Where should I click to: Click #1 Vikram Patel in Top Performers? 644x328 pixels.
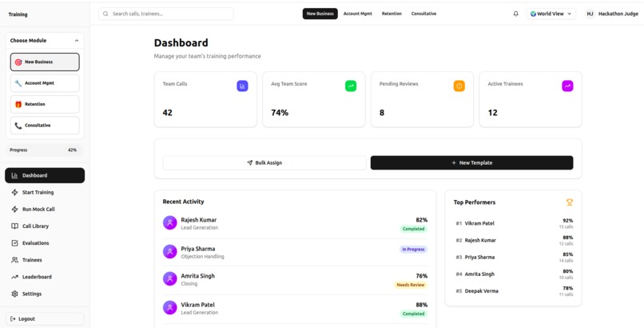pyautogui.click(x=514, y=223)
